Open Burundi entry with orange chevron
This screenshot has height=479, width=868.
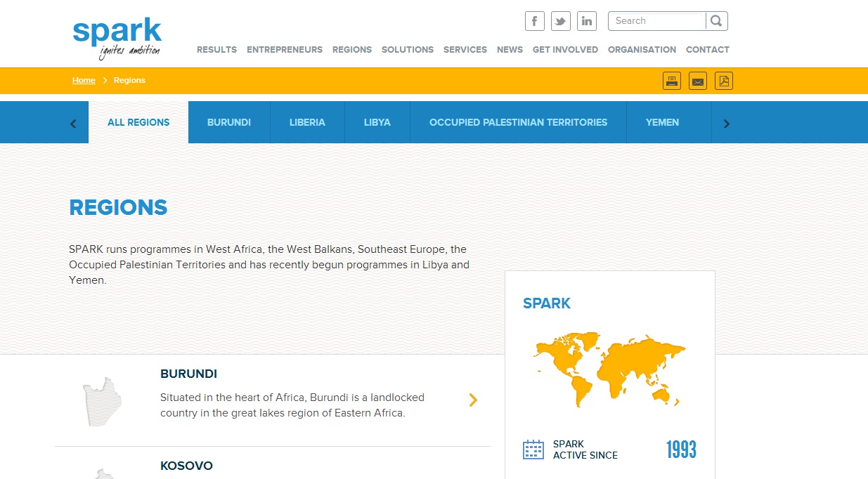pos(473,400)
